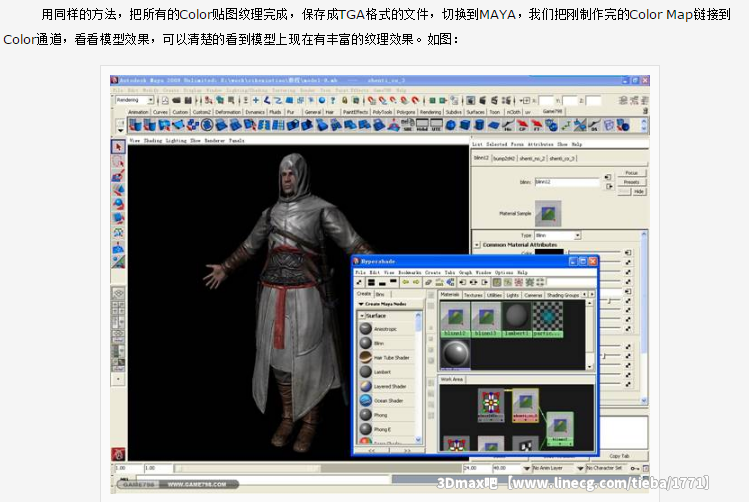This screenshot has width=749, height=502.
Task: Click the map button next to Color slider
Action: tap(628, 252)
